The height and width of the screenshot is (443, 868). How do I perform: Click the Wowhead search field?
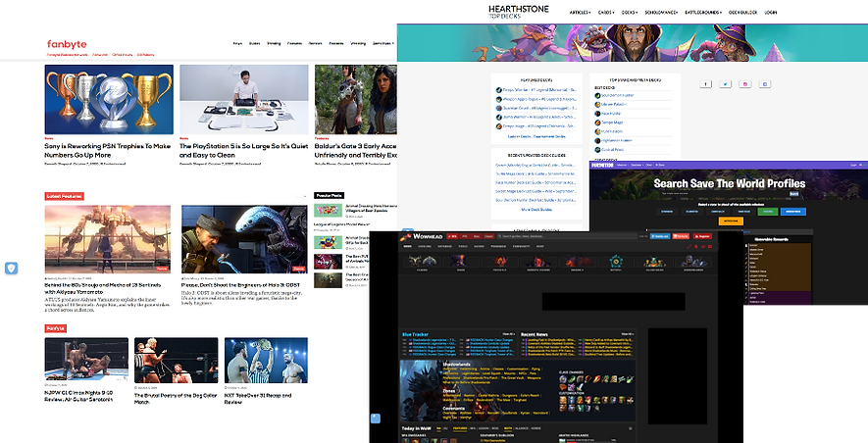click(565, 236)
